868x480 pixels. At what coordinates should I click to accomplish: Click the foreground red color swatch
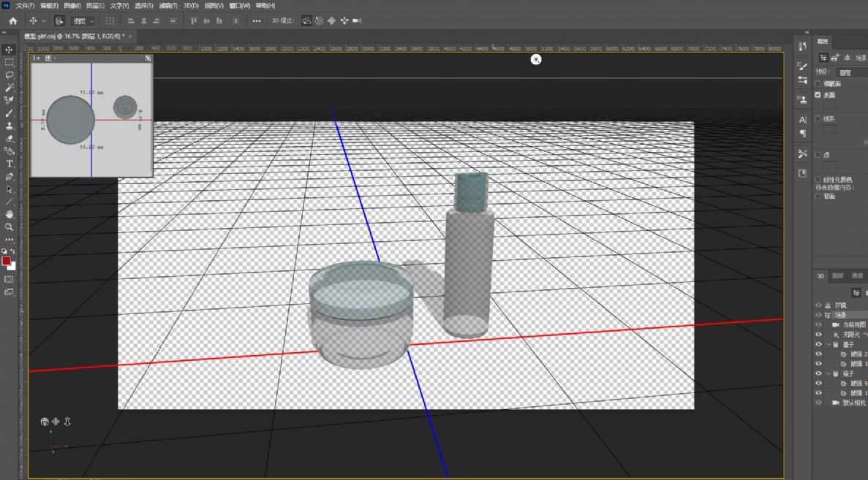pyautogui.click(x=6, y=261)
